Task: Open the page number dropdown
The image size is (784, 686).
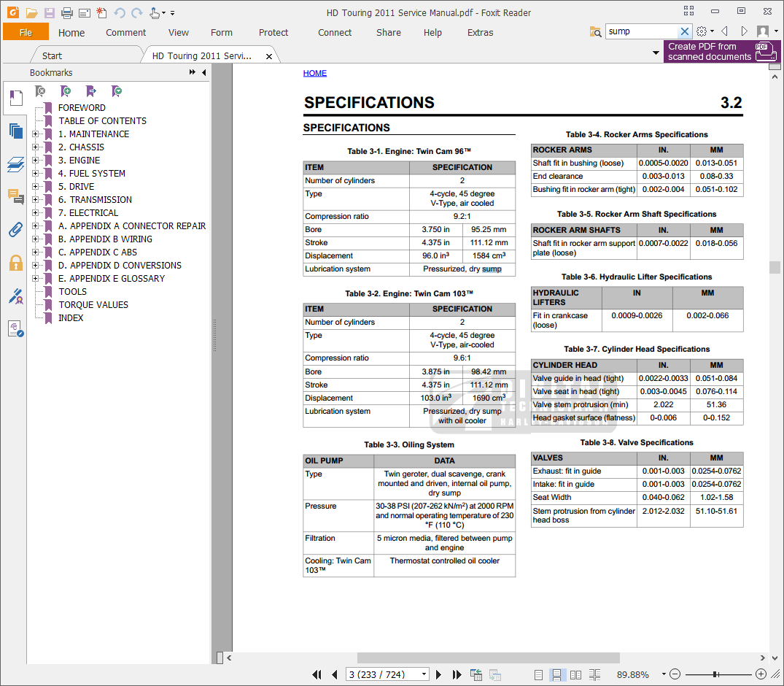Action: tap(424, 674)
